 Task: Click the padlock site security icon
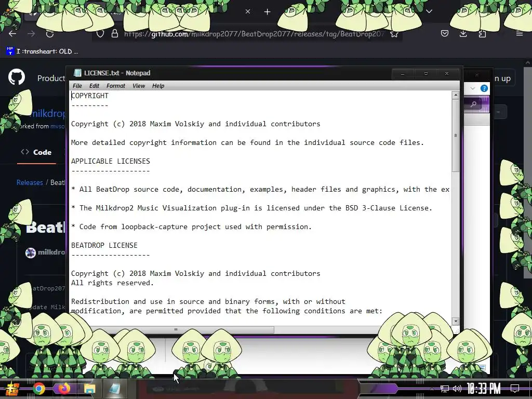pos(115,34)
